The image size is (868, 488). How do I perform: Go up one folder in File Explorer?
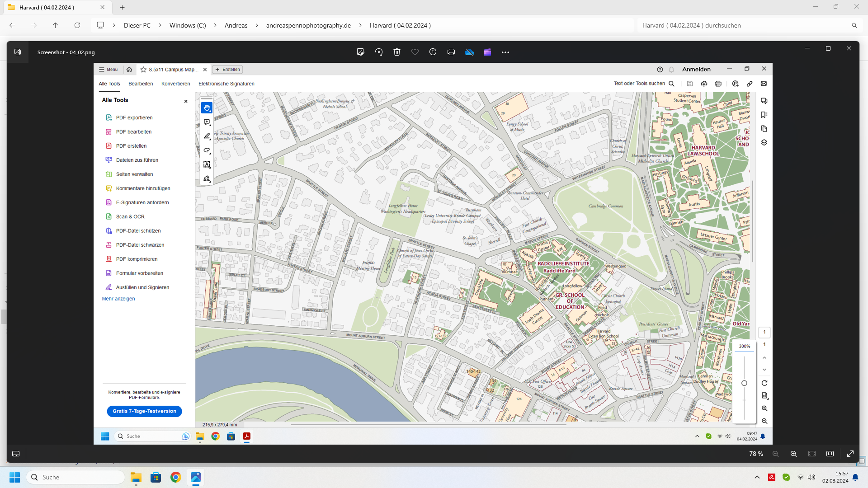[x=55, y=25]
